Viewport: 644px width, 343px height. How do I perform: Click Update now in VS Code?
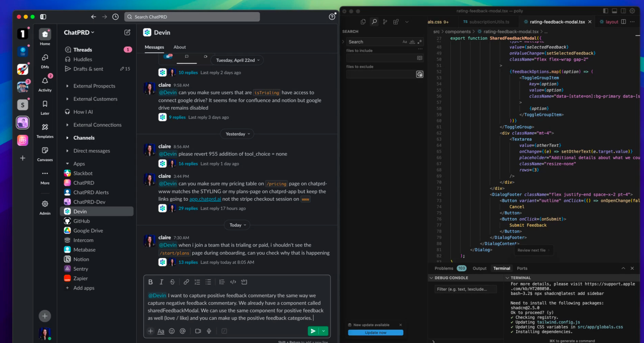pos(375,332)
